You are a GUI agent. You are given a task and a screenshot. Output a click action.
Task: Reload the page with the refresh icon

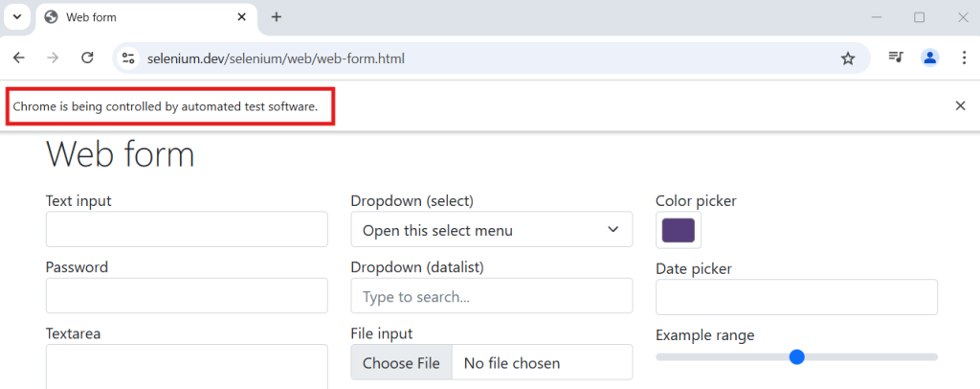[x=87, y=58]
